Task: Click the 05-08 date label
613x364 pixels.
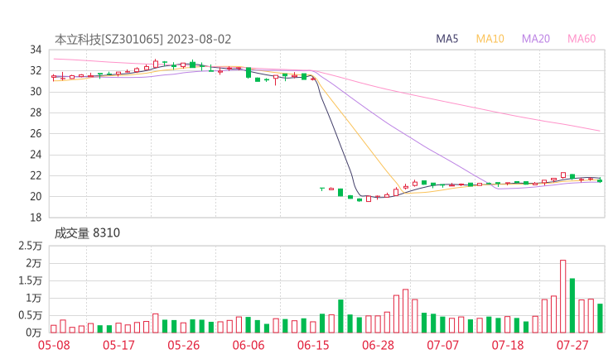Action: (x=54, y=345)
